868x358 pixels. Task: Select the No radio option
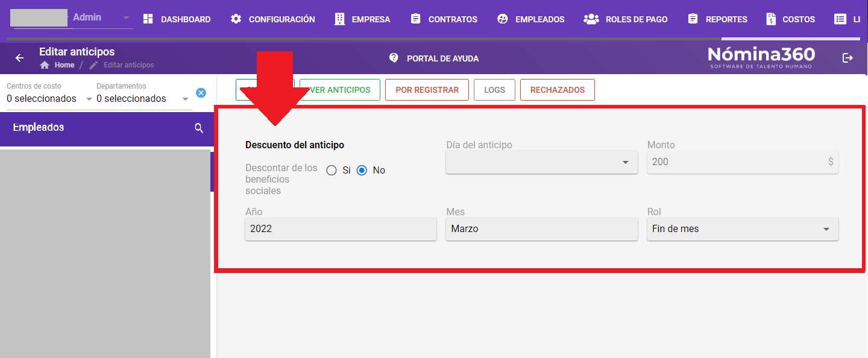coord(362,171)
